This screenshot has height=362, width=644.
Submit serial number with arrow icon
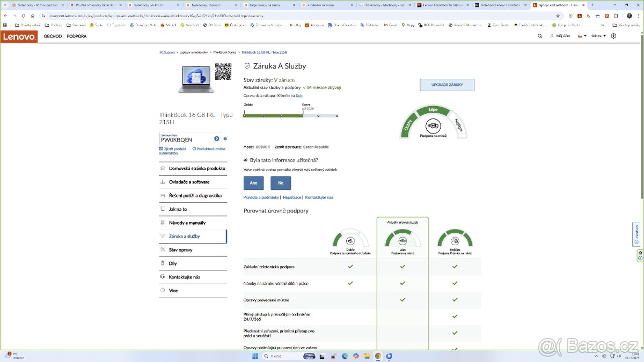[x=217, y=139]
